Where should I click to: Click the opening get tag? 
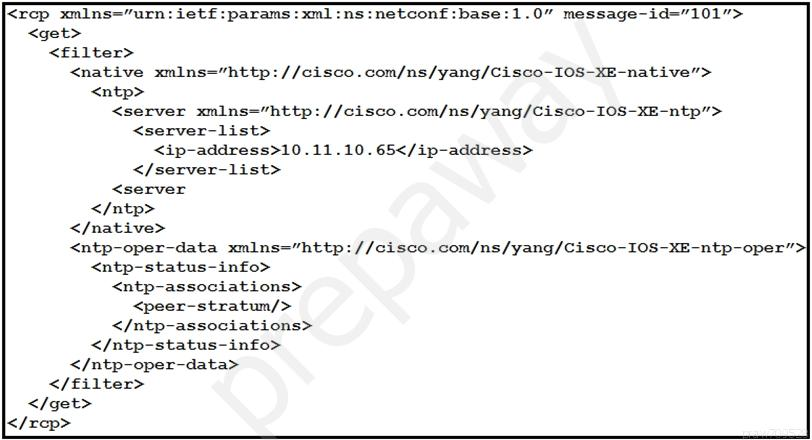point(55,34)
